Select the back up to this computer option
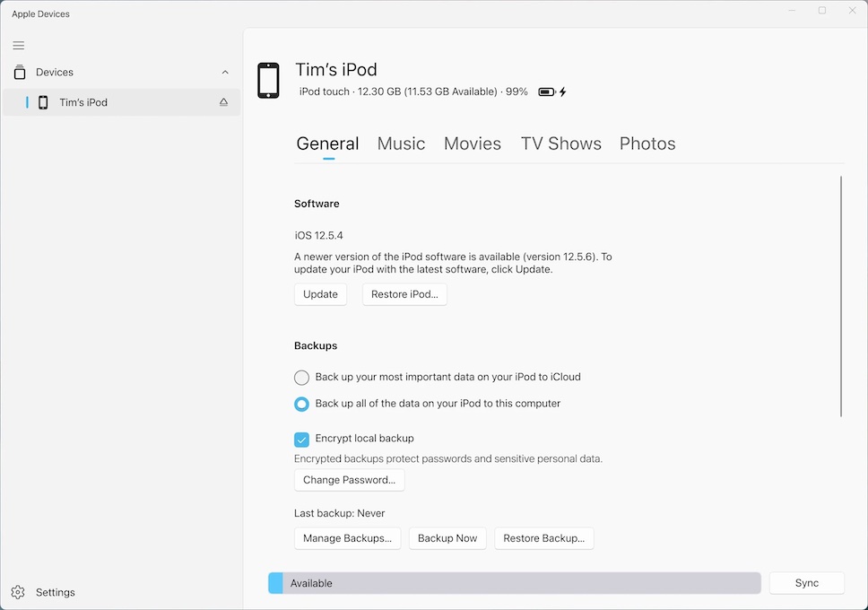This screenshot has height=610, width=868. (x=302, y=405)
